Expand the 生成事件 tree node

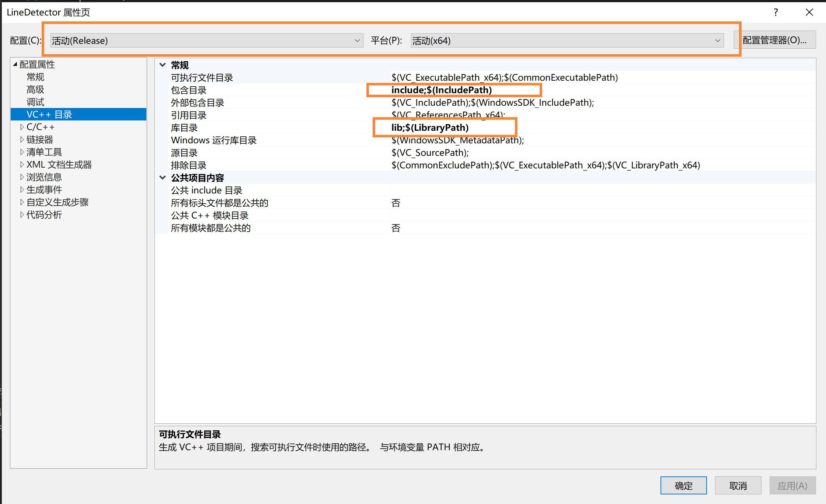[22, 190]
